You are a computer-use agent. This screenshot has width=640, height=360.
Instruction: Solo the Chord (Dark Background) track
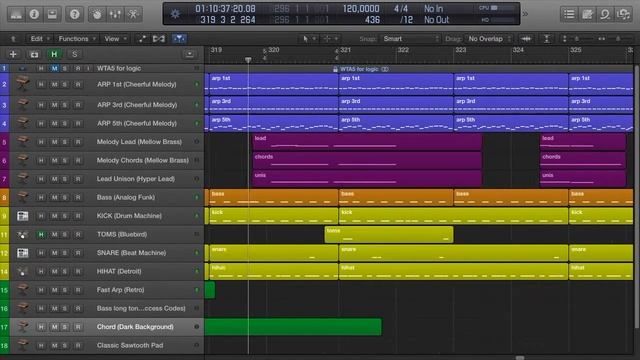pyautogui.click(x=64, y=327)
